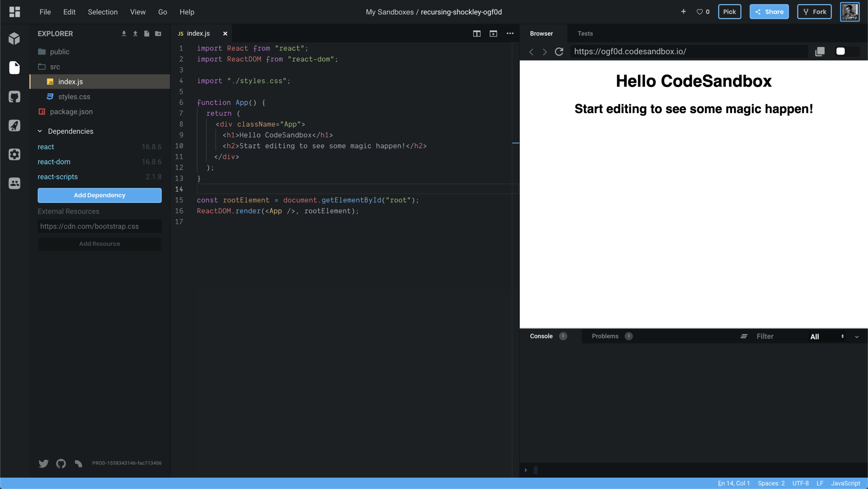Click the Fork button
Screen dimensions: 868x489
tap(814, 12)
